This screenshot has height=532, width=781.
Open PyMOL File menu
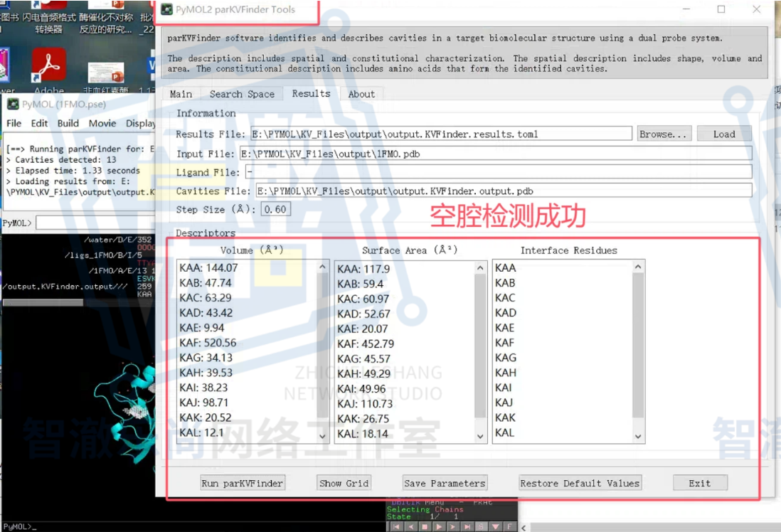(14, 123)
